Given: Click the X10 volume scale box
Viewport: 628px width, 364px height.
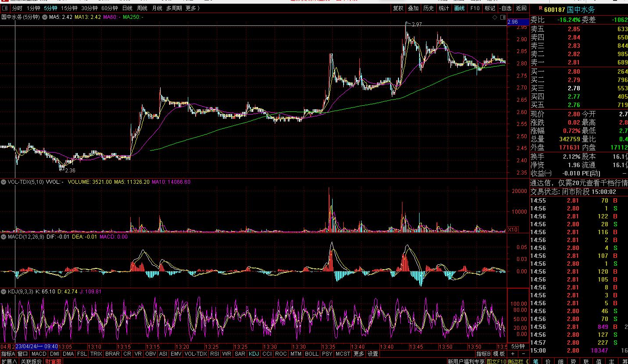Looking at the screenshot, I should pos(512,229).
